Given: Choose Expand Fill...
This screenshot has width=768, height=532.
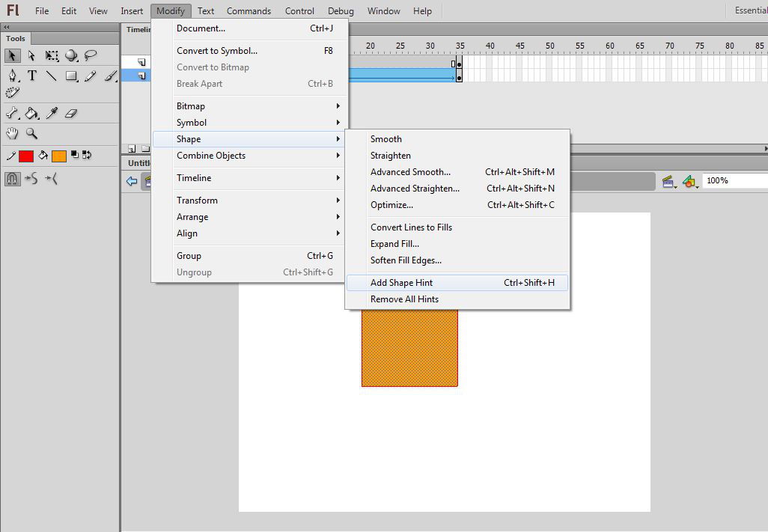Looking at the screenshot, I should (457, 244).
